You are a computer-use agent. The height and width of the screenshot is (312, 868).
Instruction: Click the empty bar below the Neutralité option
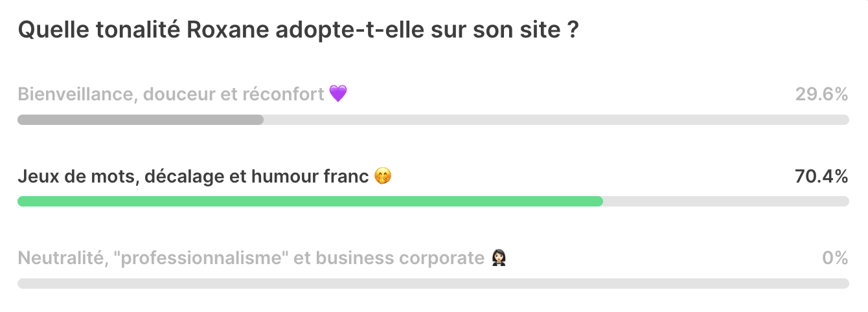[433, 284]
